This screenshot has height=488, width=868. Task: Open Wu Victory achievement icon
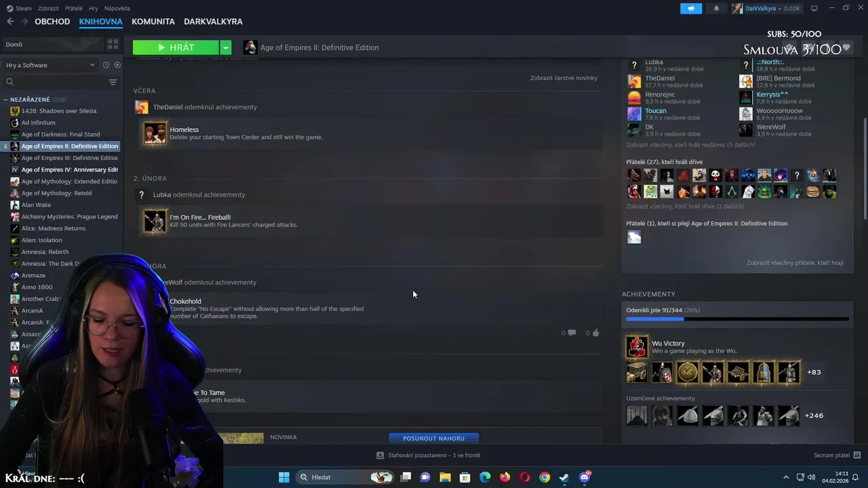pos(636,347)
